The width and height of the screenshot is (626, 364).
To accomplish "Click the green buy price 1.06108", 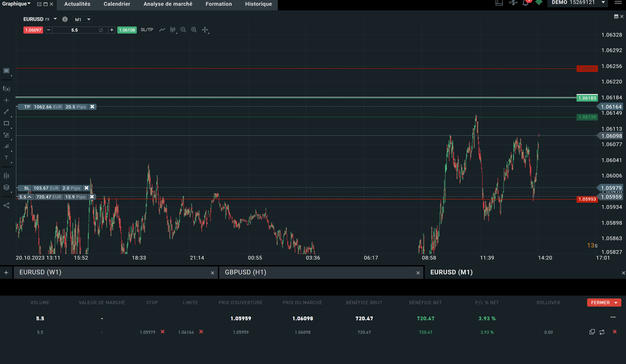I will tap(127, 30).
